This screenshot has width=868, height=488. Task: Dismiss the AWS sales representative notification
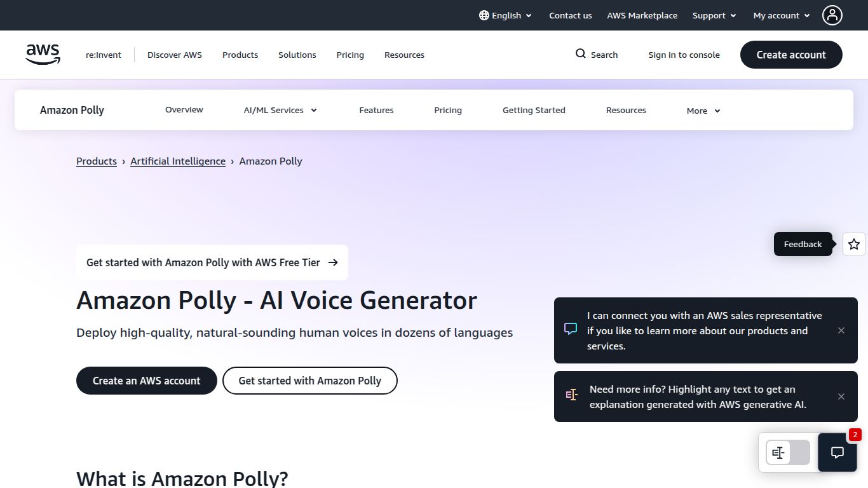tap(841, 330)
